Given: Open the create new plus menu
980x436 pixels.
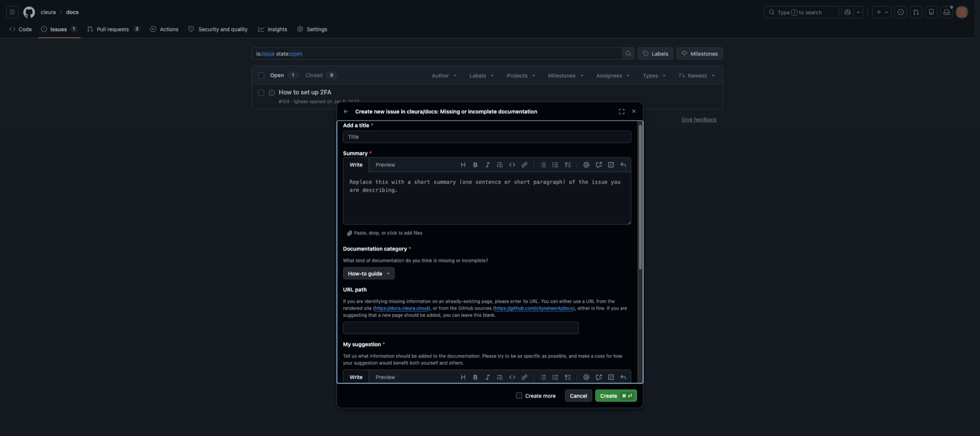Looking at the screenshot, I should click(x=882, y=12).
